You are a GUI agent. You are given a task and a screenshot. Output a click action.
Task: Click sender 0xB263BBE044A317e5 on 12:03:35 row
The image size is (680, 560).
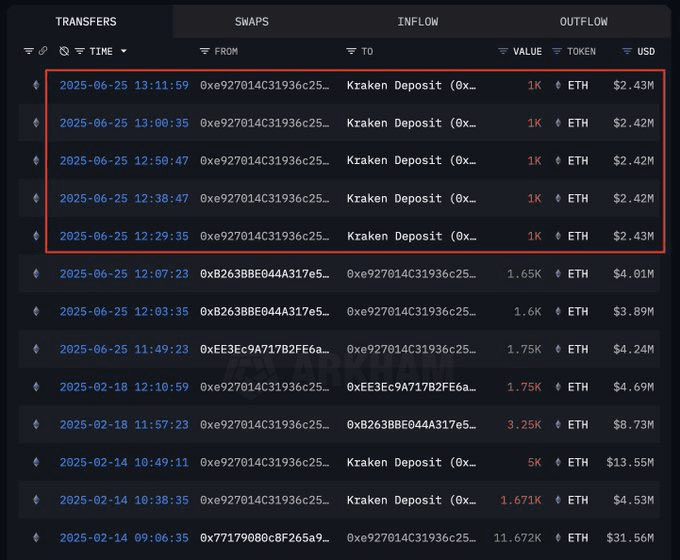pos(264,312)
